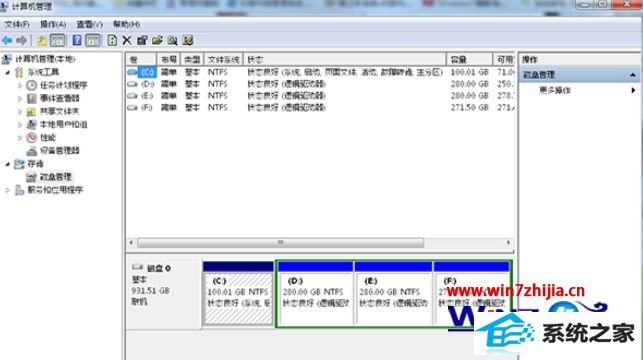This screenshot has height=360, width=643.
Task: Click the black X delete icon
Action: [127, 40]
